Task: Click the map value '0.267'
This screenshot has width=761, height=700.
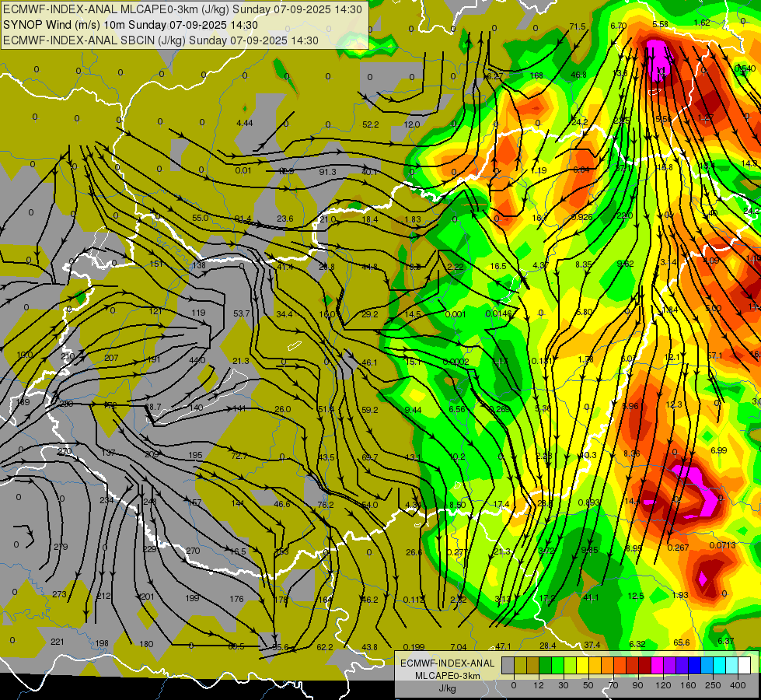Action: tap(678, 548)
